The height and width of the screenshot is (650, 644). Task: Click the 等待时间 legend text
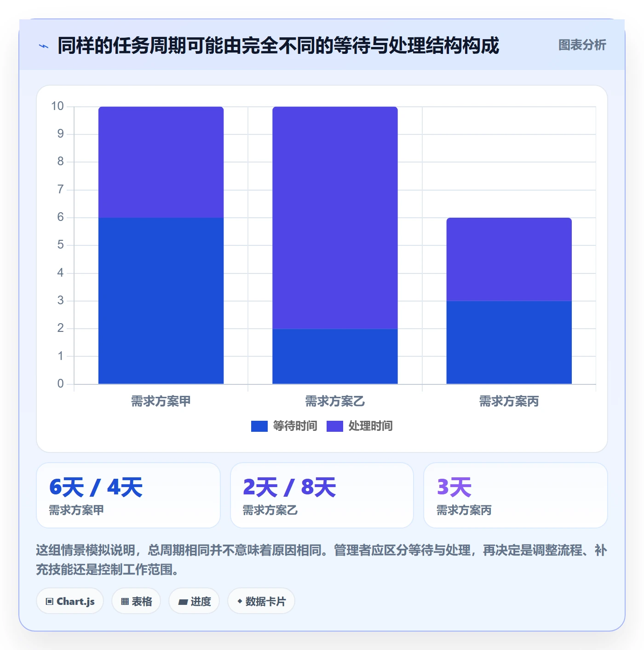[x=295, y=426]
